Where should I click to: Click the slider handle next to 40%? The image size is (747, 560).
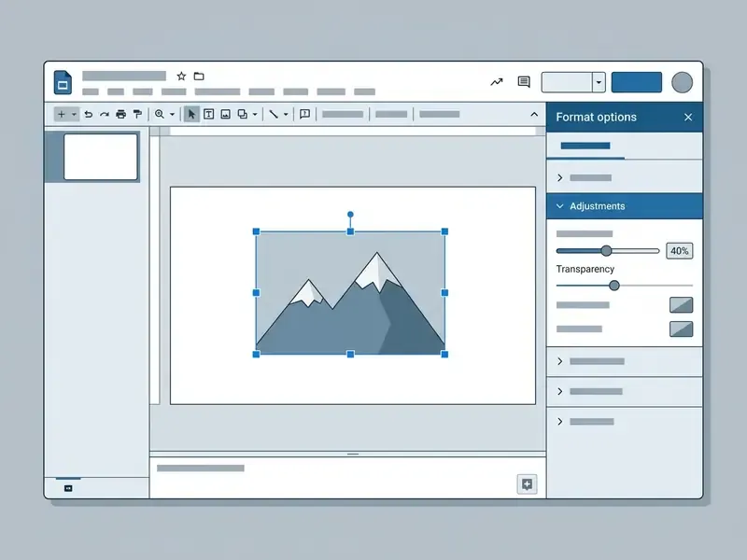[606, 251]
